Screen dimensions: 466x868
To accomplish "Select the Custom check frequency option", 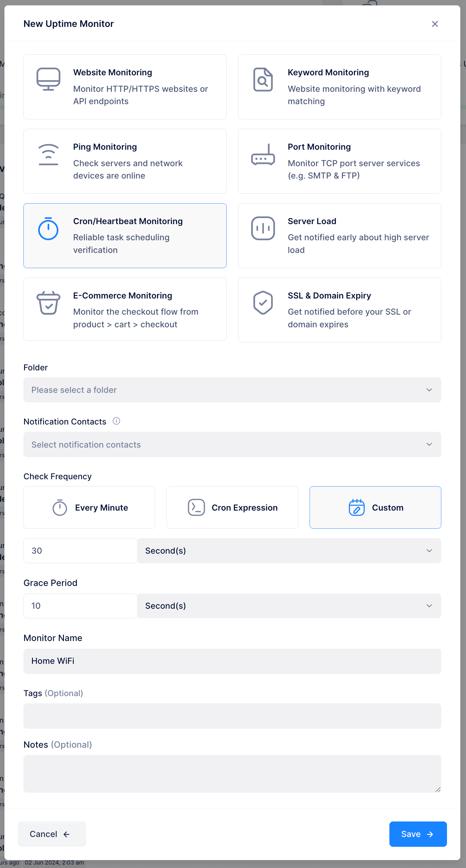I will (375, 507).
